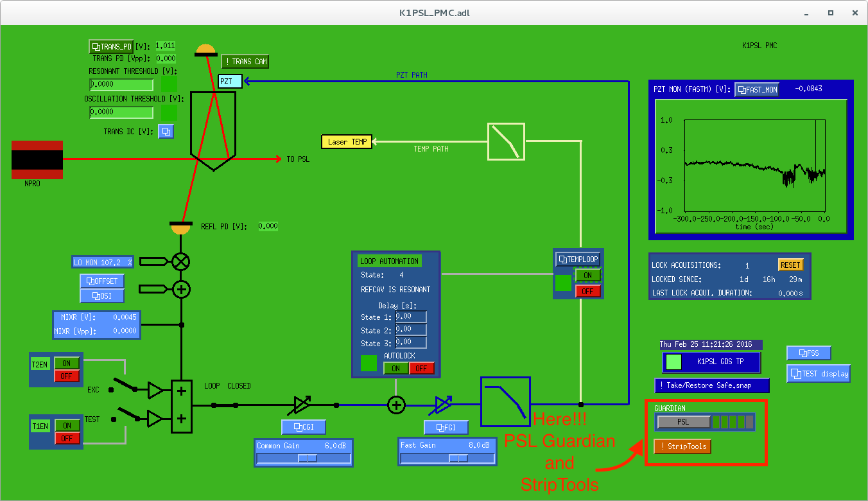Open the TEST display menu
Viewport: 868px width, 501px height.
[x=819, y=374]
